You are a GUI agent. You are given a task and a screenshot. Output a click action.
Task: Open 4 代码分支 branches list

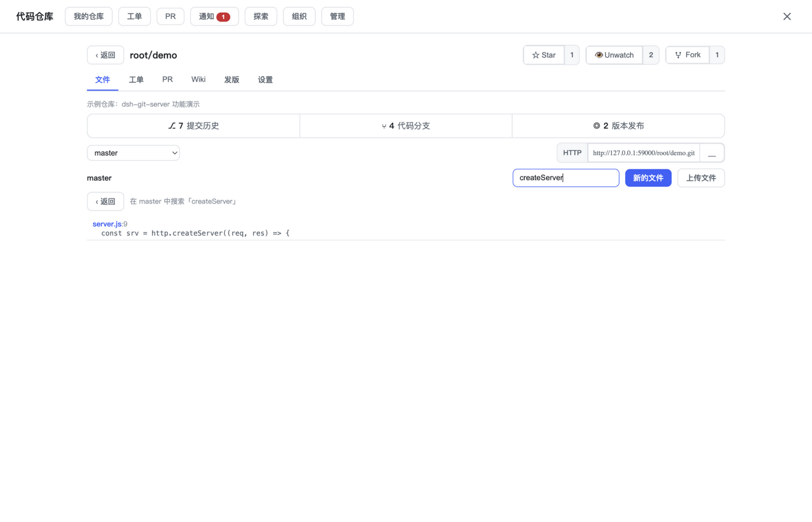tap(406, 126)
